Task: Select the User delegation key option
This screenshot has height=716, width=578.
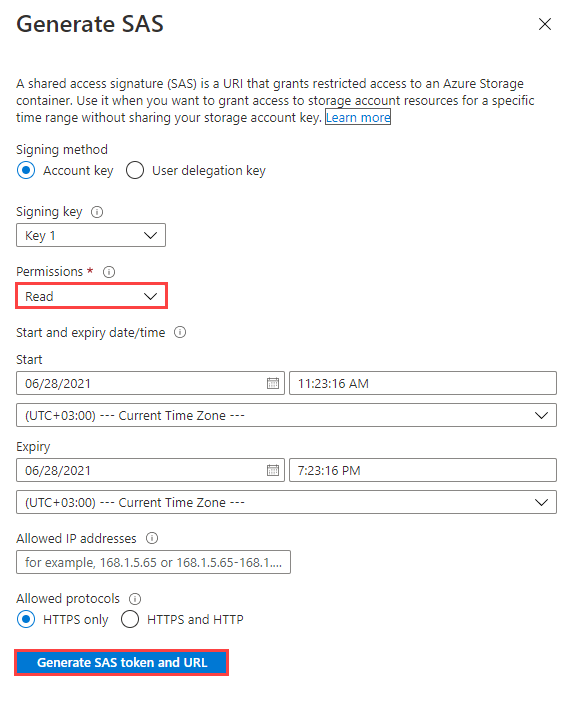Action: click(x=135, y=171)
